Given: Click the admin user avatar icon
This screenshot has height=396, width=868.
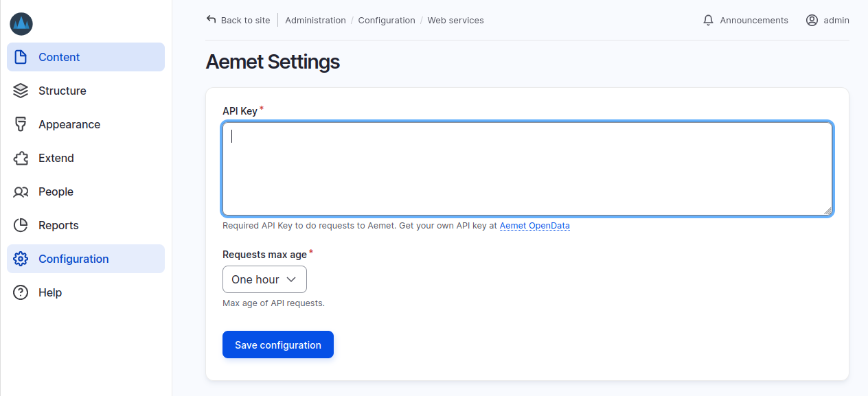Looking at the screenshot, I should [x=812, y=20].
